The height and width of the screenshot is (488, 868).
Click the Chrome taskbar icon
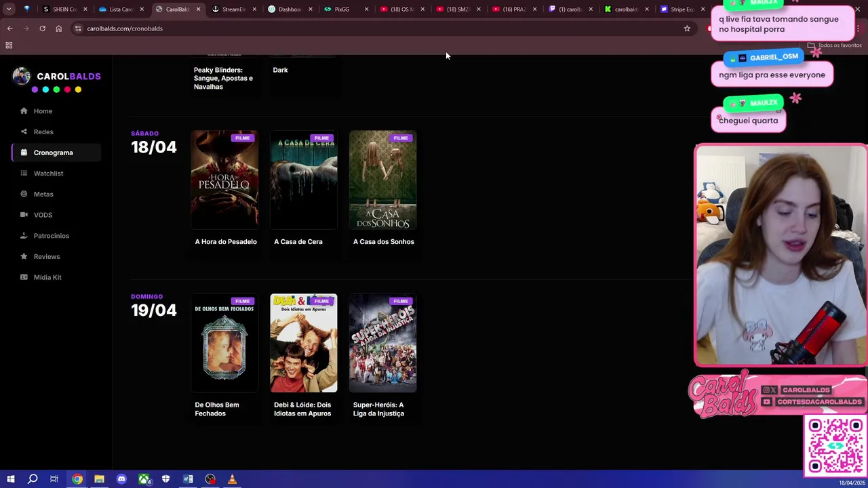coord(77,479)
